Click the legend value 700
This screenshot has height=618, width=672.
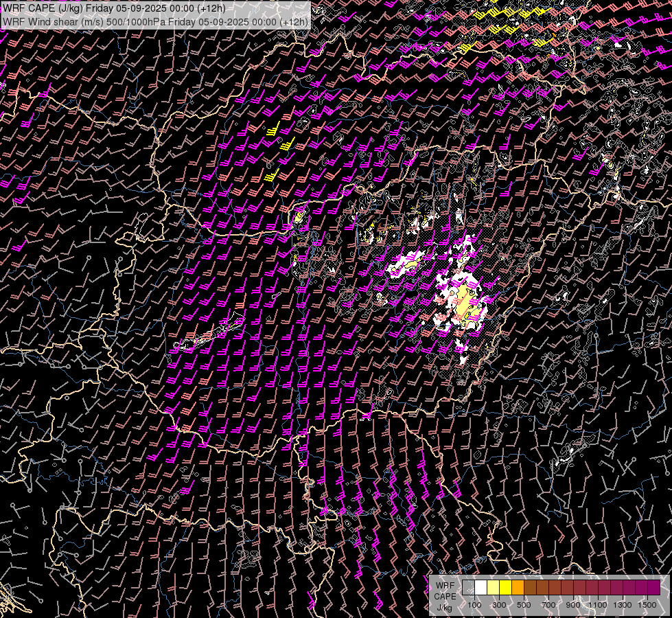point(548,605)
